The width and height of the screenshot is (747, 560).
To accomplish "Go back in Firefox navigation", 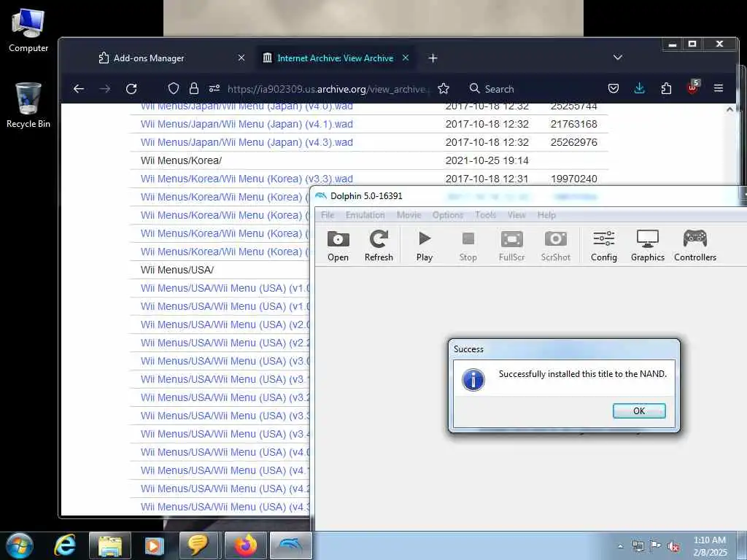I will click(79, 88).
